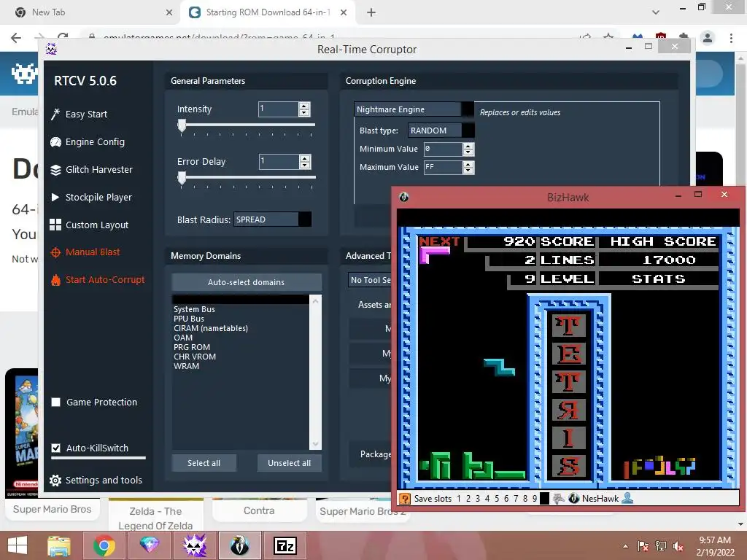This screenshot has height=560, width=747.
Task: Click the Maximum Value FF field
Action: pyautogui.click(x=443, y=167)
